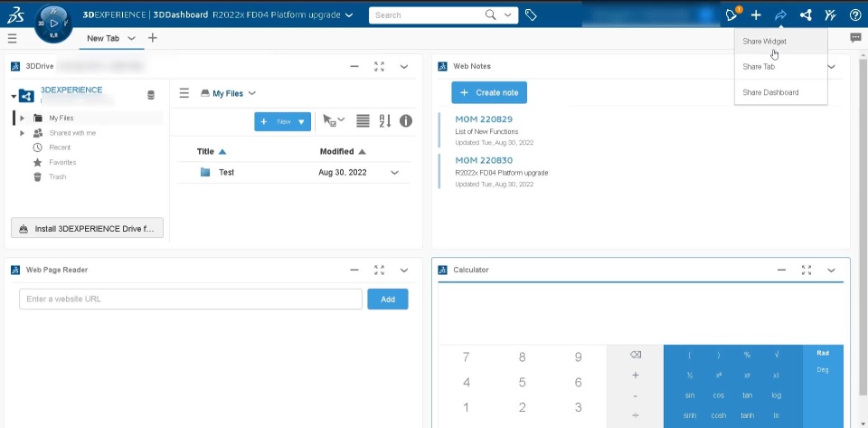The height and width of the screenshot is (428, 868).
Task: Minimize the 3DDrive widget
Action: [354, 66]
